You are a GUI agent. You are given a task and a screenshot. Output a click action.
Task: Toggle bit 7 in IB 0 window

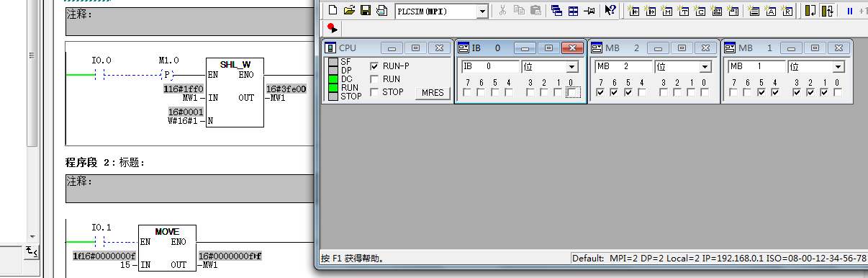[467, 92]
